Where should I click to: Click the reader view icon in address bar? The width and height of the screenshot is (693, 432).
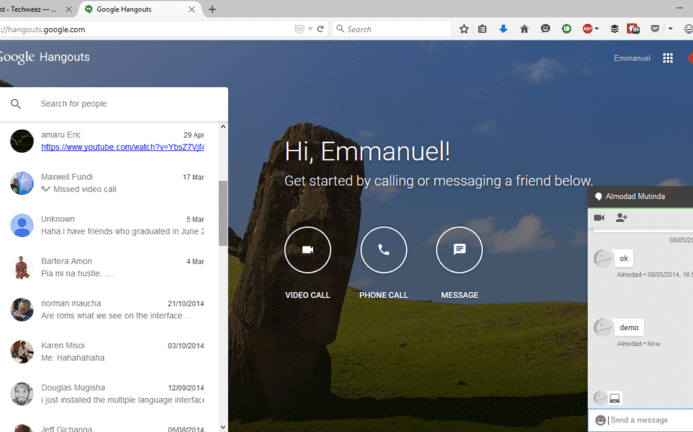click(299, 29)
